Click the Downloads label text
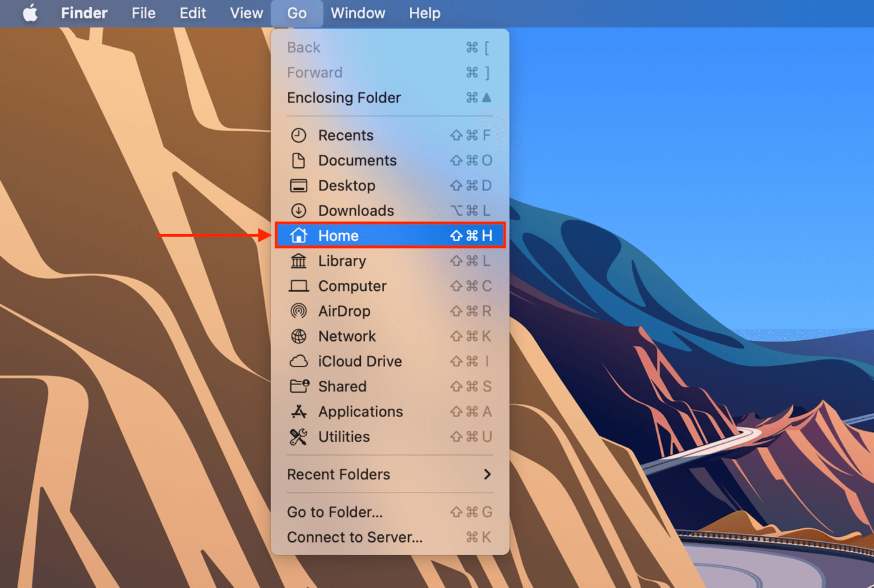874x588 pixels. [x=356, y=211]
